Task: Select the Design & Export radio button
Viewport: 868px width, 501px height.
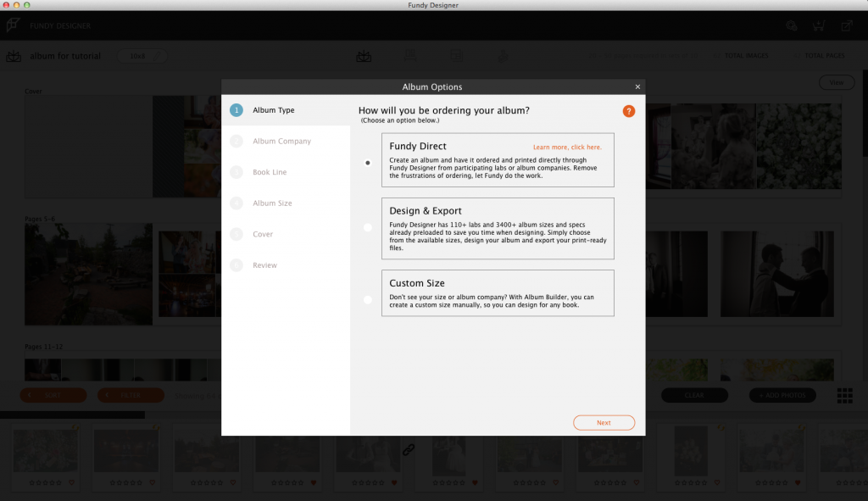Action: coord(368,227)
